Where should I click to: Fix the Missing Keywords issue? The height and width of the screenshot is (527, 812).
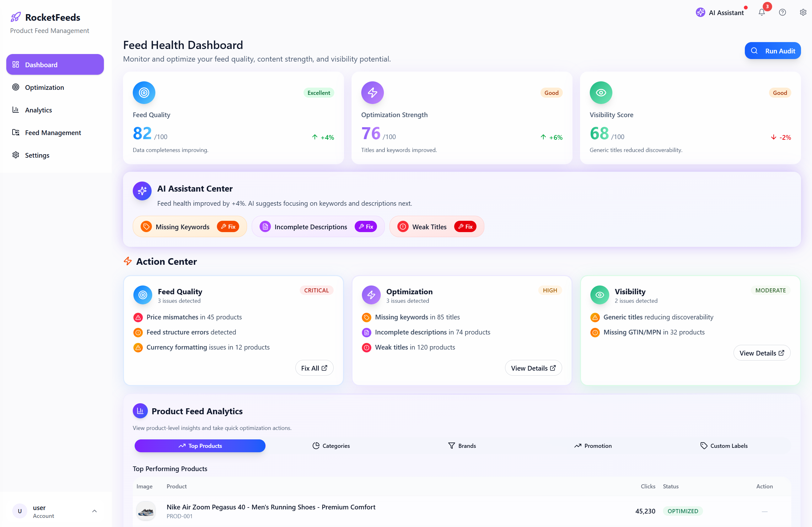pyautogui.click(x=228, y=226)
